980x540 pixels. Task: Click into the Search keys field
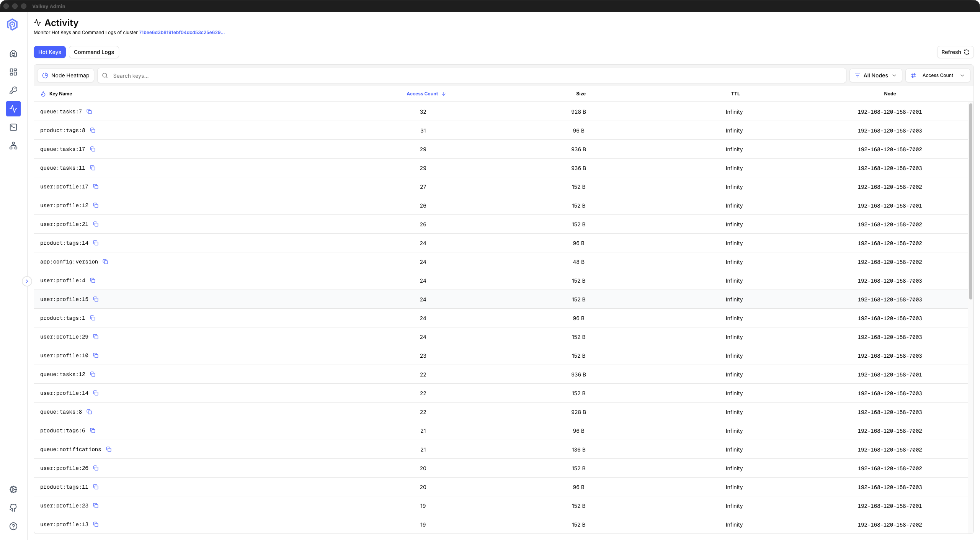pos(472,75)
